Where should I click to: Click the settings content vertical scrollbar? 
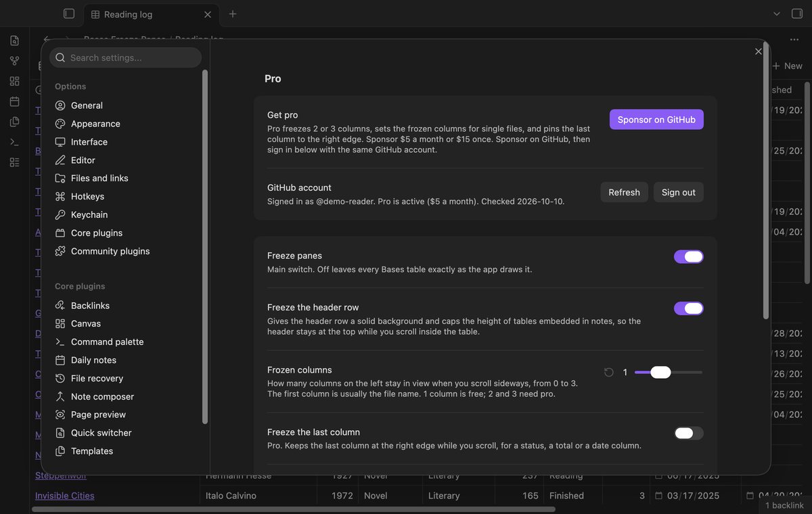click(766, 181)
